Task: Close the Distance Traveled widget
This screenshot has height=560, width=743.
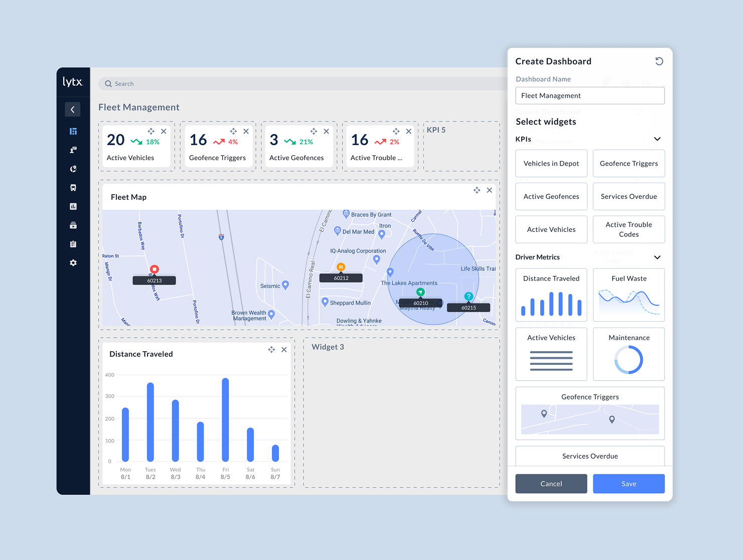Action: (x=284, y=350)
